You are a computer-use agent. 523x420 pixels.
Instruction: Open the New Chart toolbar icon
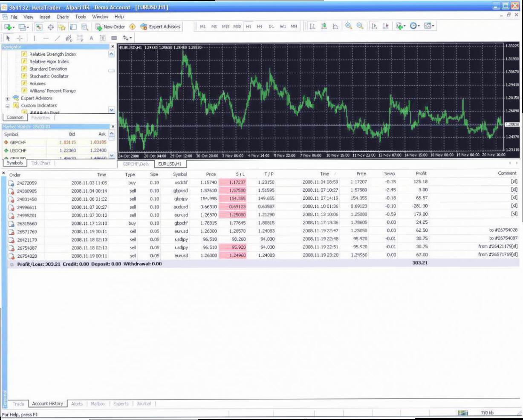pyautogui.click(x=9, y=27)
